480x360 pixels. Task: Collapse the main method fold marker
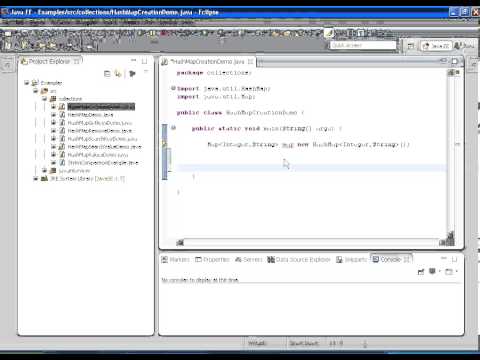[173, 128]
